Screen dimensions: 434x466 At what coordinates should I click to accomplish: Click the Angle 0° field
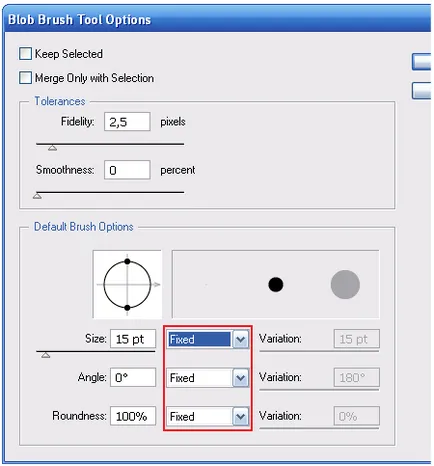tap(133, 377)
